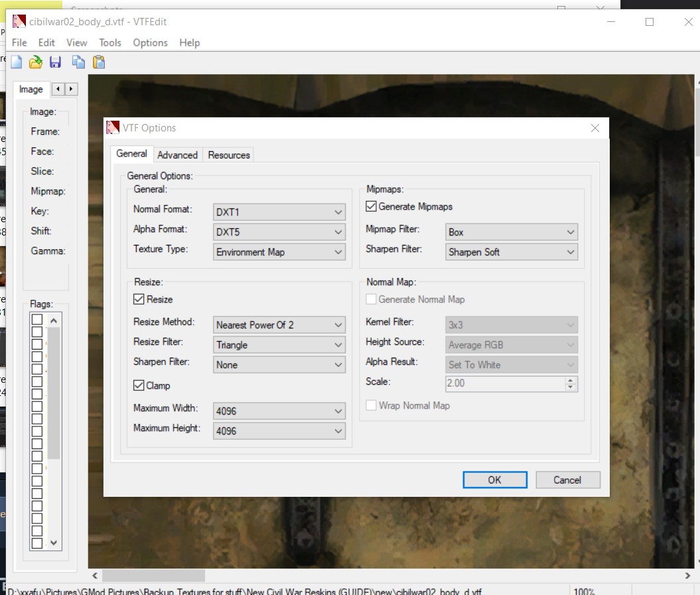Click the horizontal scrollbar left arrow
This screenshot has width=700, height=595.
[x=95, y=575]
